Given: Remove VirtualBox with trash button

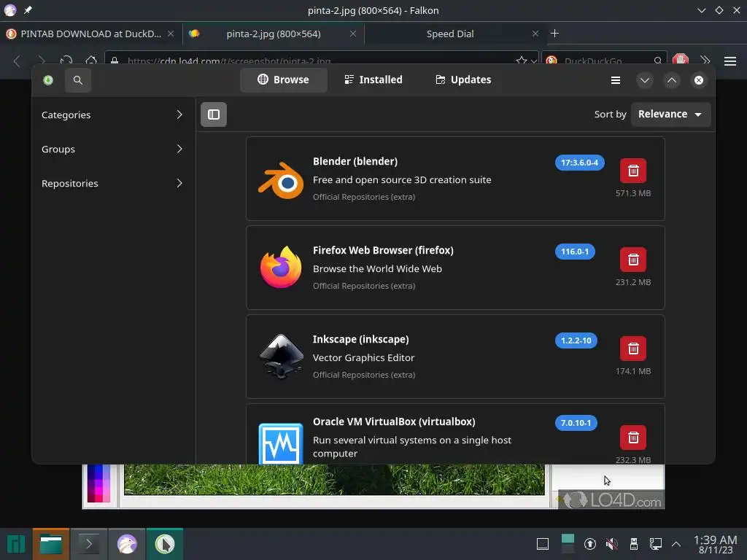Looking at the screenshot, I should coord(632,437).
